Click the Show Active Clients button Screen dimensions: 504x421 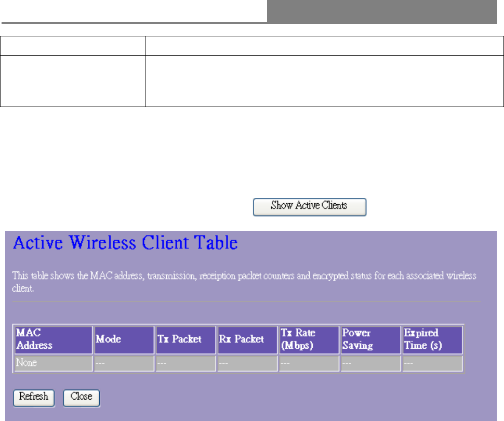click(x=310, y=207)
